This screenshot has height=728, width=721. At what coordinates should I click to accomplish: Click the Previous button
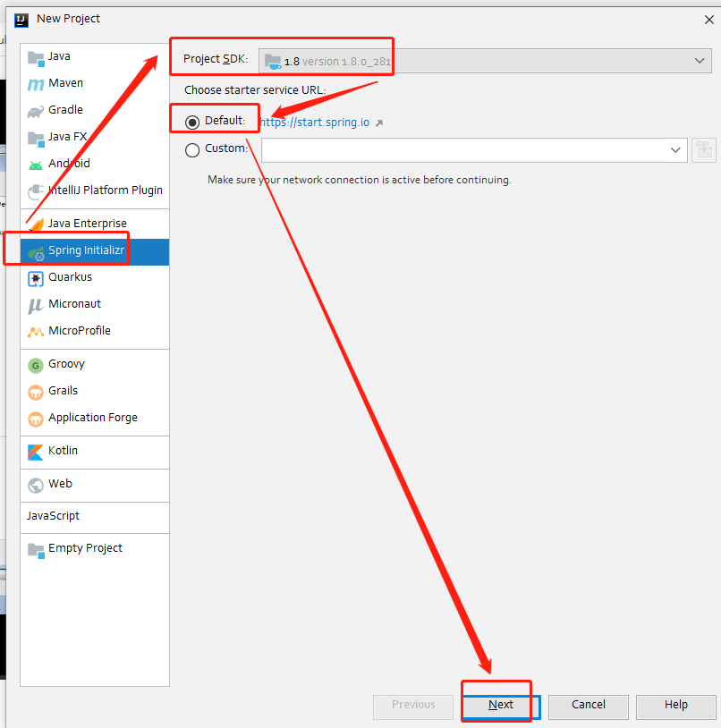(x=413, y=706)
